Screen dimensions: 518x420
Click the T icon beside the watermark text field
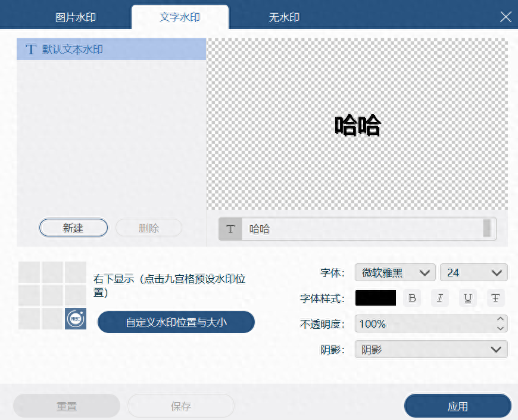pyautogui.click(x=230, y=229)
